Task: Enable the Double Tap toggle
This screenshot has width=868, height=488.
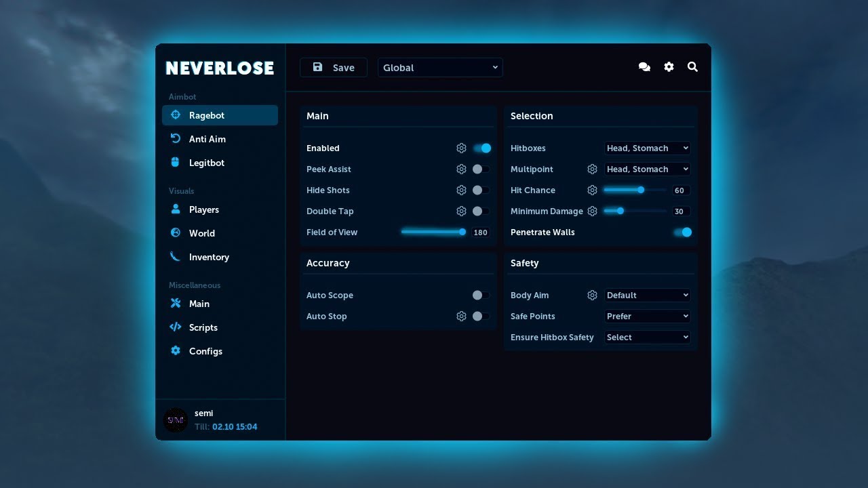Action: 481,211
